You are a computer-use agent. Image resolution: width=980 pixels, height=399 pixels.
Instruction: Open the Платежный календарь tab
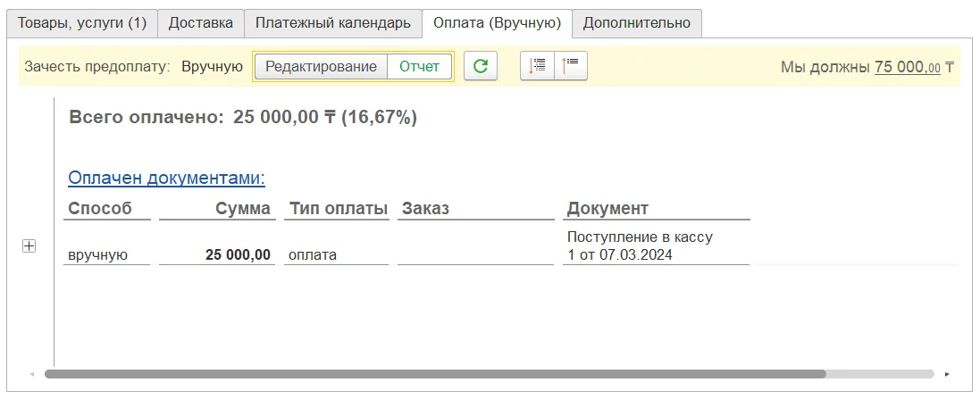[x=332, y=24]
